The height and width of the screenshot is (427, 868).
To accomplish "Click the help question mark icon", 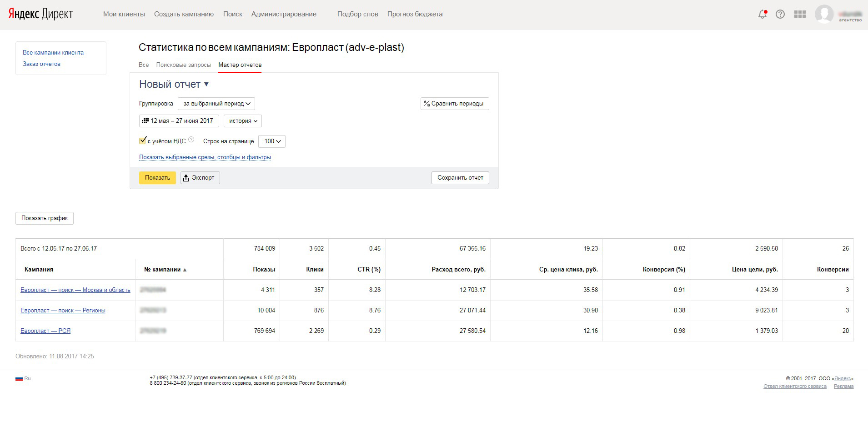I will (780, 14).
